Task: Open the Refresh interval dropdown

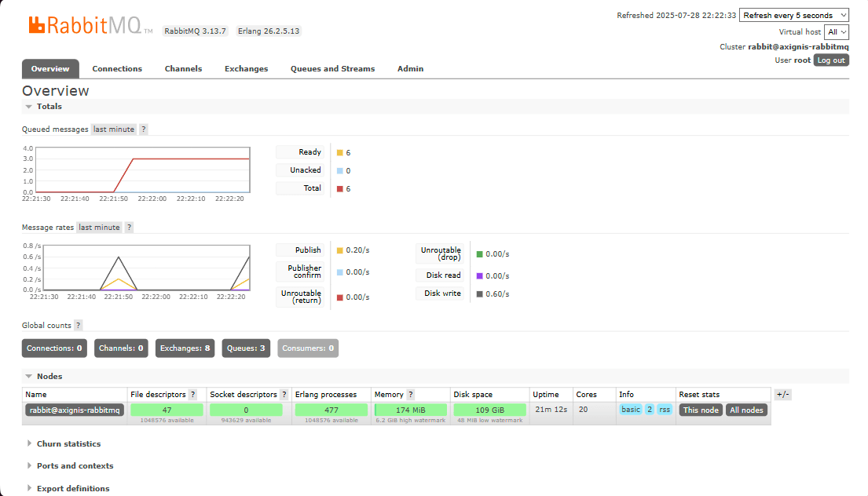Action: [794, 16]
